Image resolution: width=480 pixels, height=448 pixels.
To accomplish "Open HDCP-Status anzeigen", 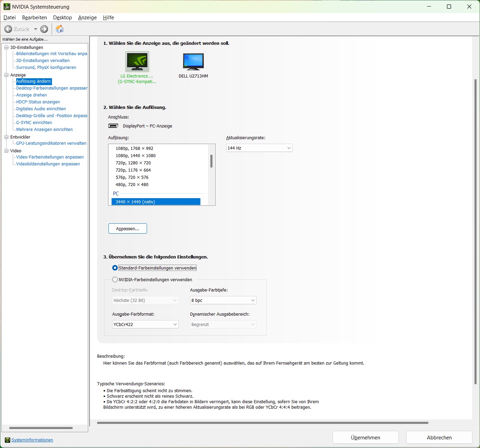I will pyautogui.click(x=38, y=102).
